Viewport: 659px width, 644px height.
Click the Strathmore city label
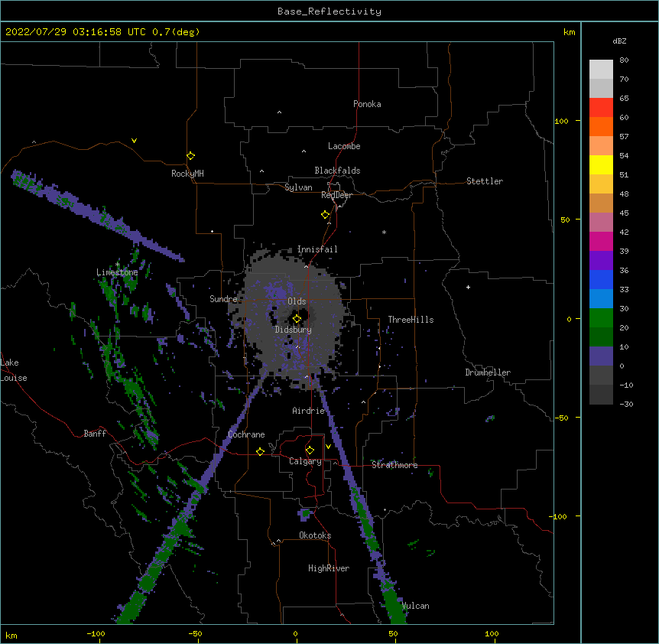[394, 465]
